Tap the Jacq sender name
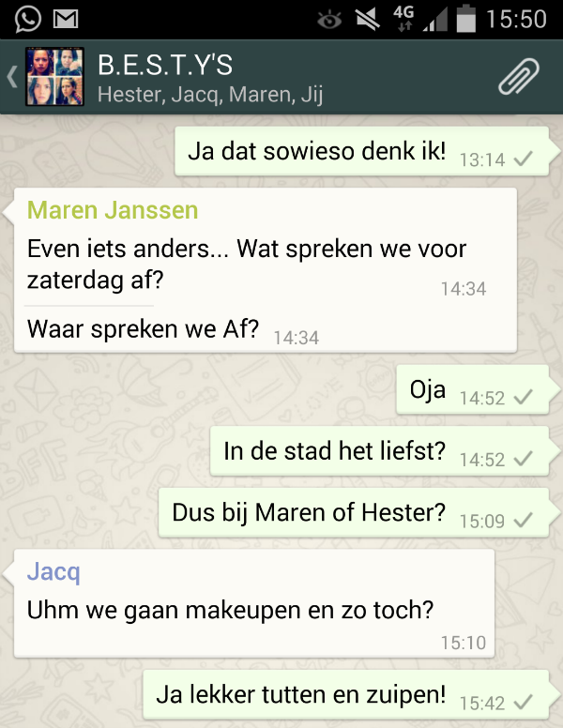The width and height of the screenshot is (563, 728). point(53,571)
